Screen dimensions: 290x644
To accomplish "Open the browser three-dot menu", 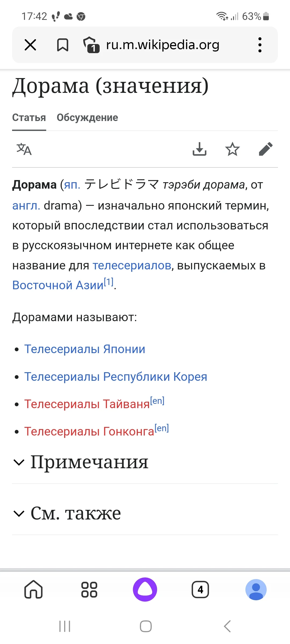I will (259, 45).
